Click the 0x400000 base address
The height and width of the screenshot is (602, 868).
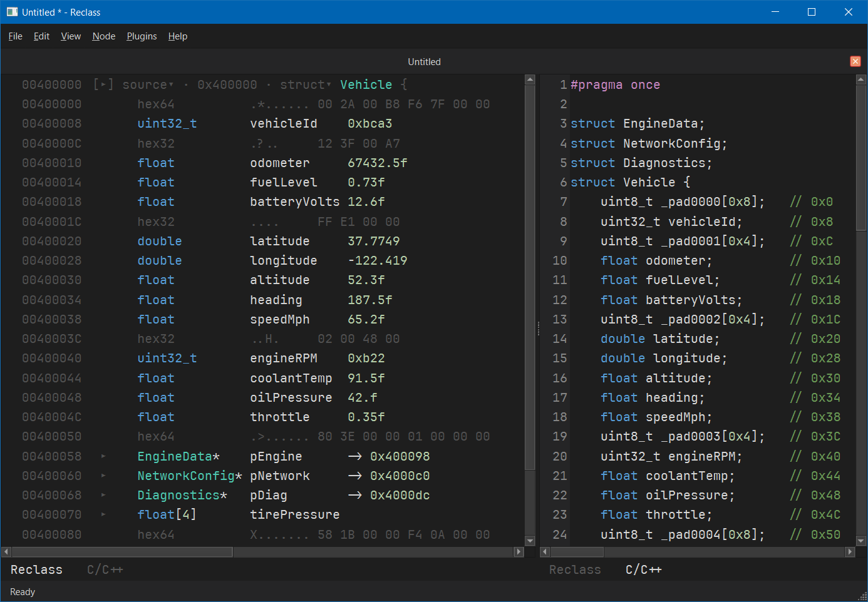point(227,84)
